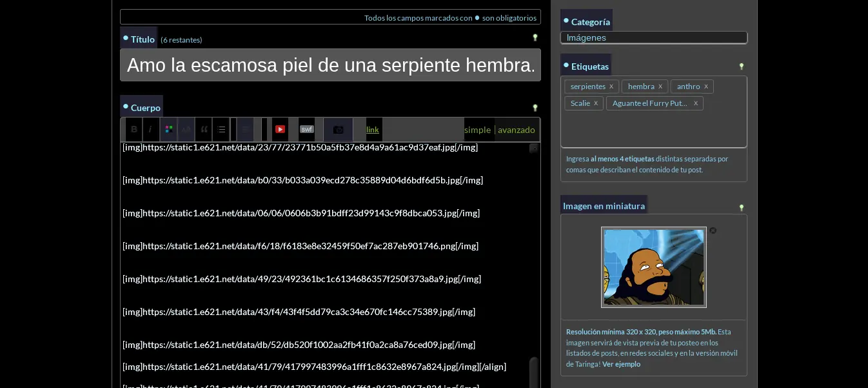Image resolution: width=868 pixels, height=388 pixels.
Task: Insert an SWF flash file
Action: coord(307,129)
